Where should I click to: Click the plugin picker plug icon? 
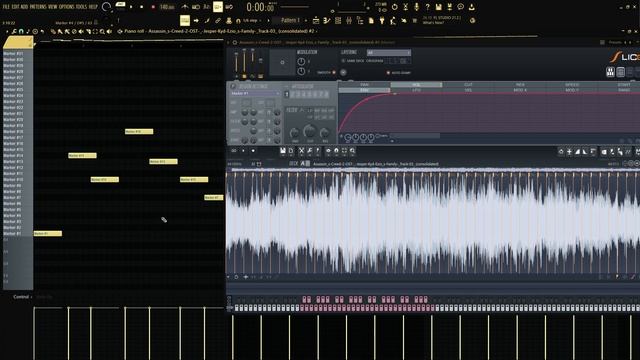pyautogui.click(x=382, y=20)
